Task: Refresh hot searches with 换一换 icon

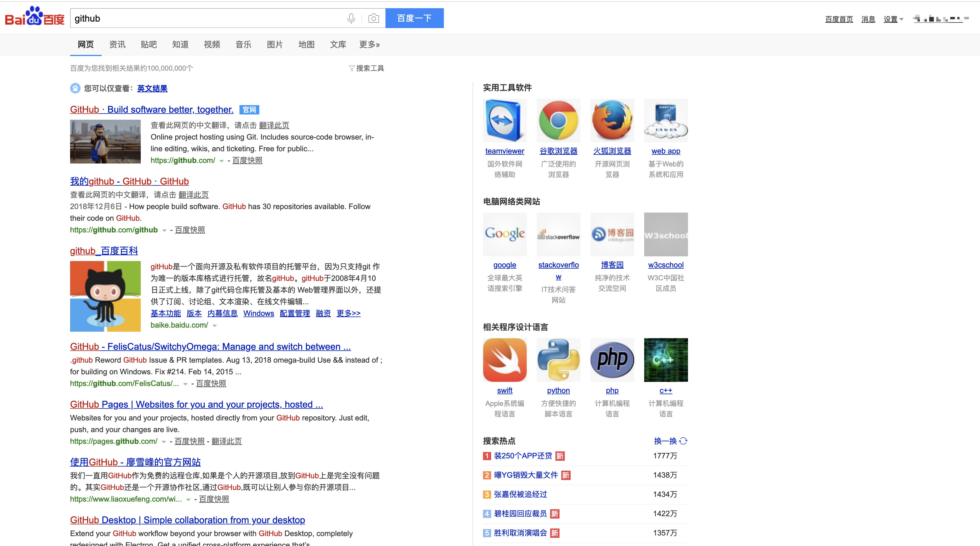Action: tap(683, 441)
